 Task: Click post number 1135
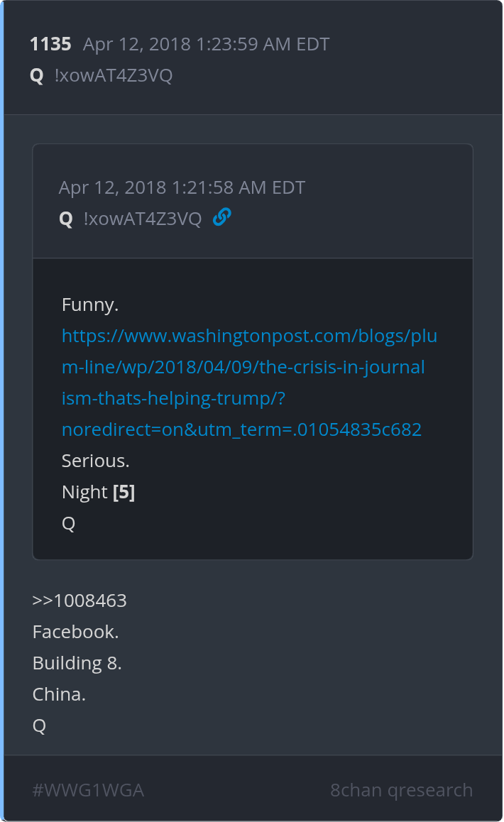(50, 44)
